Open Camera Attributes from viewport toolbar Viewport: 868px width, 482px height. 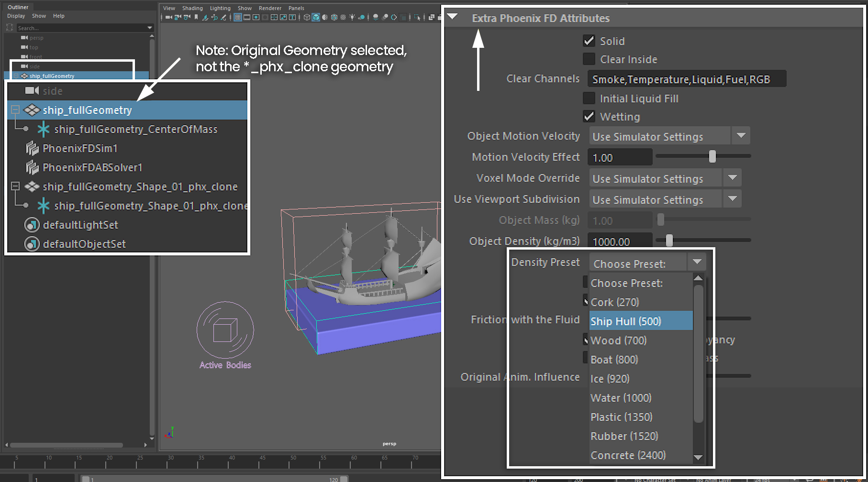[187, 17]
